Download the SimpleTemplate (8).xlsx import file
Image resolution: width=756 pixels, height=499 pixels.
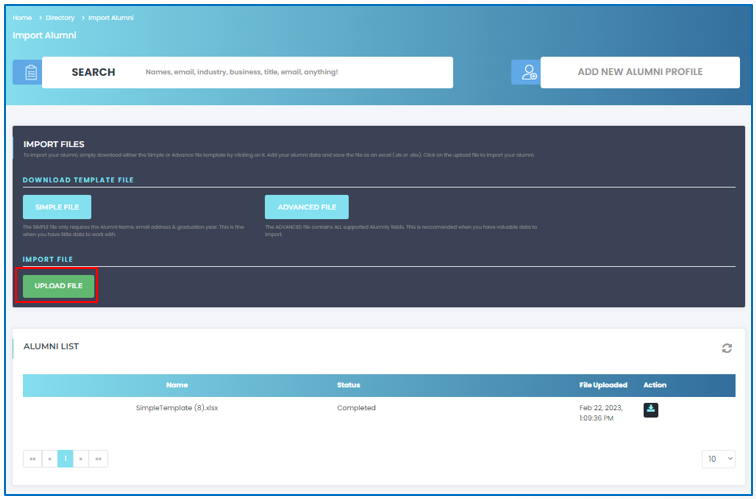click(x=651, y=409)
